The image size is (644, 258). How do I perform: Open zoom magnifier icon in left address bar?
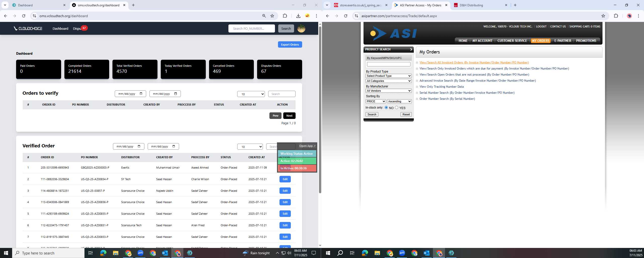click(264, 16)
